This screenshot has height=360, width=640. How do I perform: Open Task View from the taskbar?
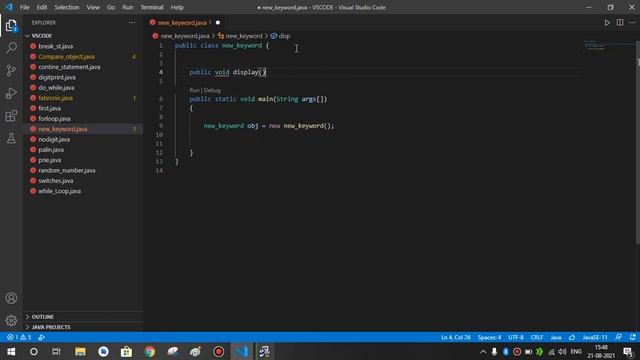[56, 351]
